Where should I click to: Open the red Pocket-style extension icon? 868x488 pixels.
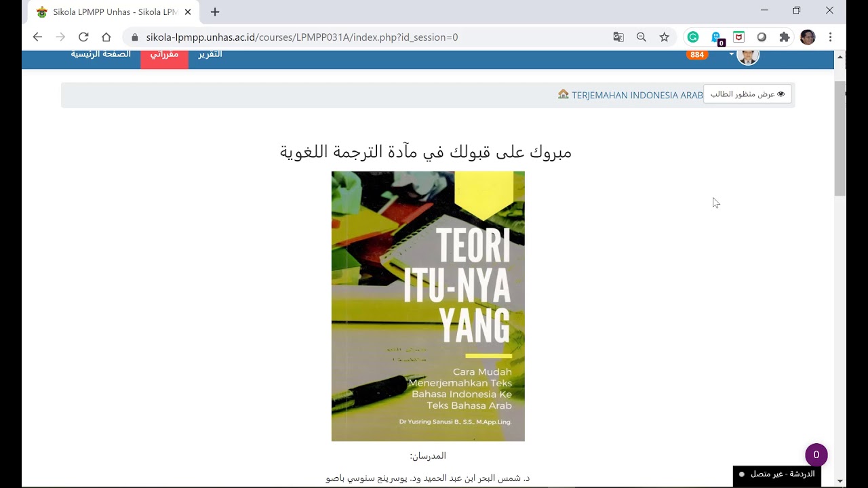click(738, 37)
